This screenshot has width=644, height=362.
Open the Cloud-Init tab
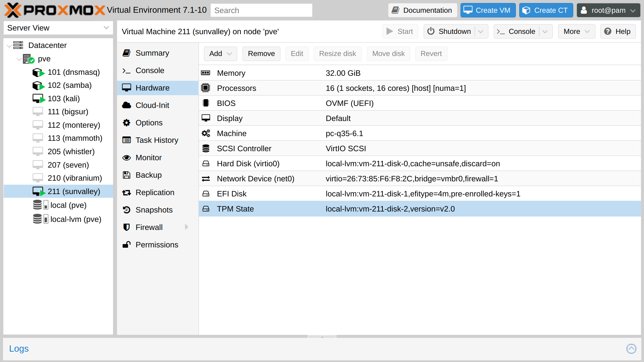click(x=158, y=105)
